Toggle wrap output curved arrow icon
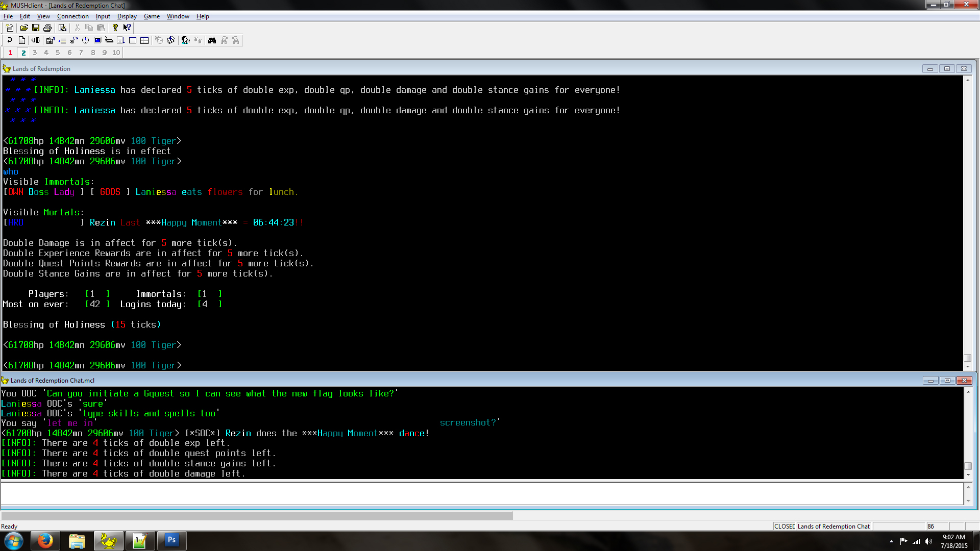The width and height of the screenshot is (980, 551). [10, 40]
